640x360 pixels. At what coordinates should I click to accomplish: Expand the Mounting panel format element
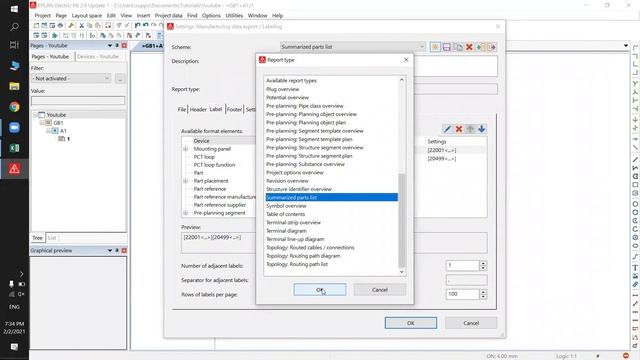186,149
